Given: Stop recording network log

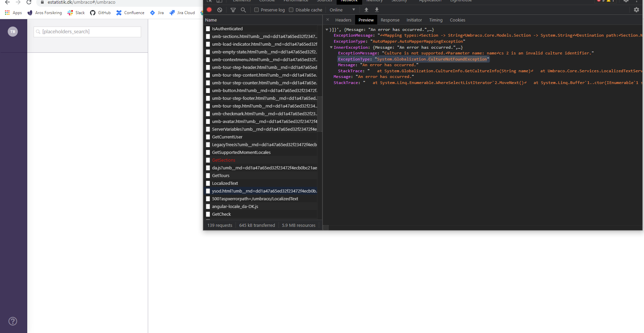Looking at the screenshot, I should pos(209,10).
